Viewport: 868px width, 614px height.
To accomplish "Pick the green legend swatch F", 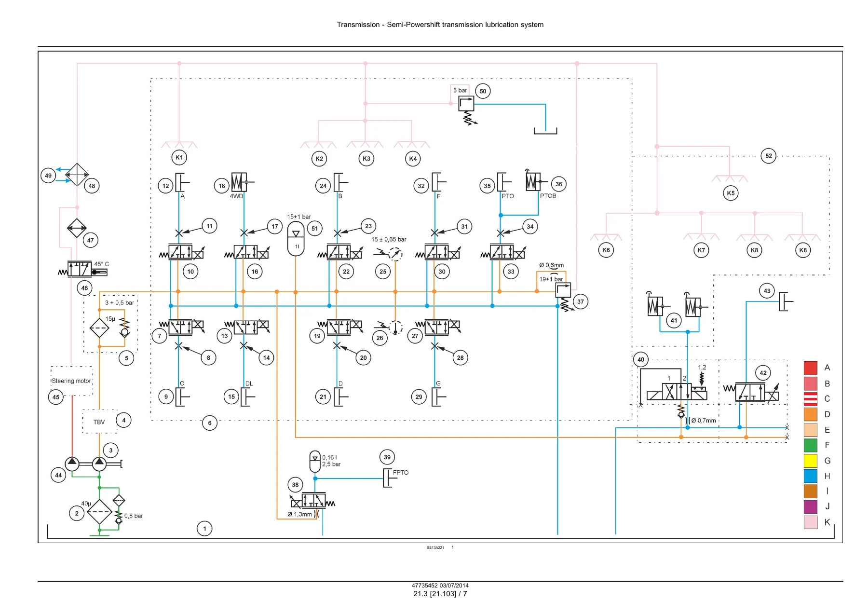I will 810,445.
